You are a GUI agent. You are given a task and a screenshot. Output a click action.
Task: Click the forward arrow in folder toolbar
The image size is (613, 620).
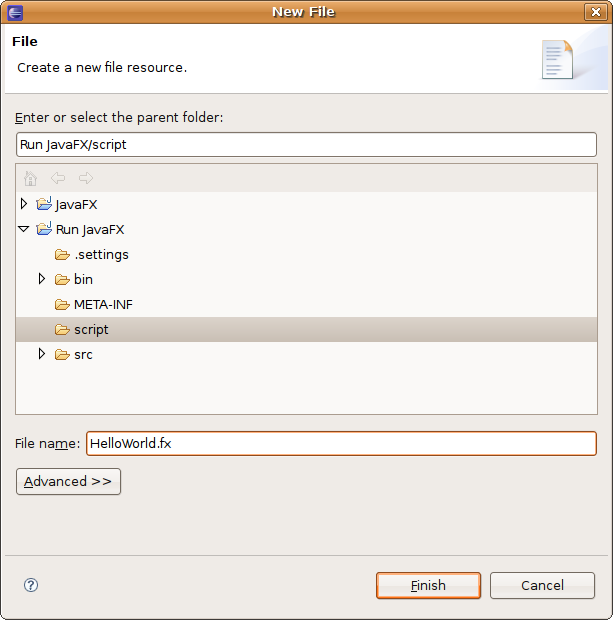point(86,179)
